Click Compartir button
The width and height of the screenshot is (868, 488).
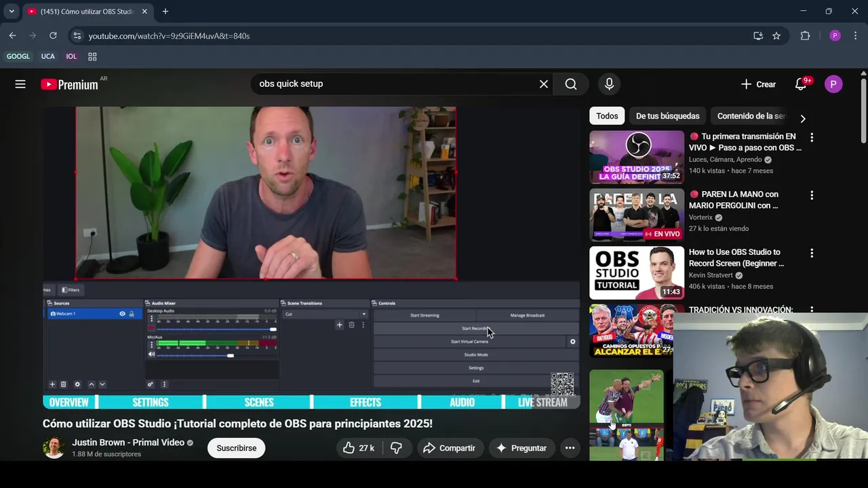[449, 448]
